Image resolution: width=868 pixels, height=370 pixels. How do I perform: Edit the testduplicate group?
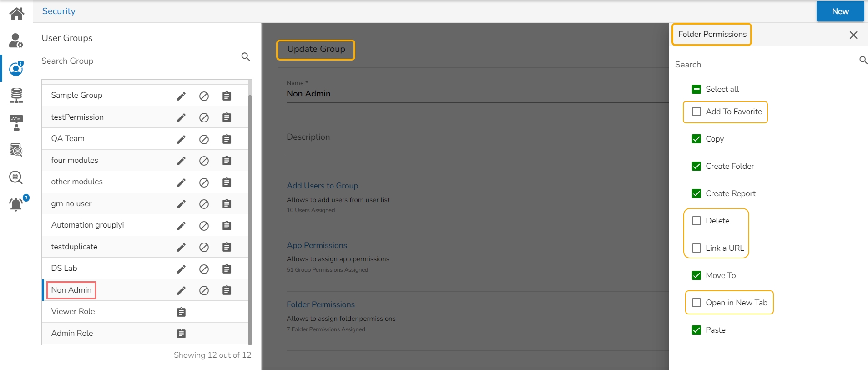click(181, 247)
